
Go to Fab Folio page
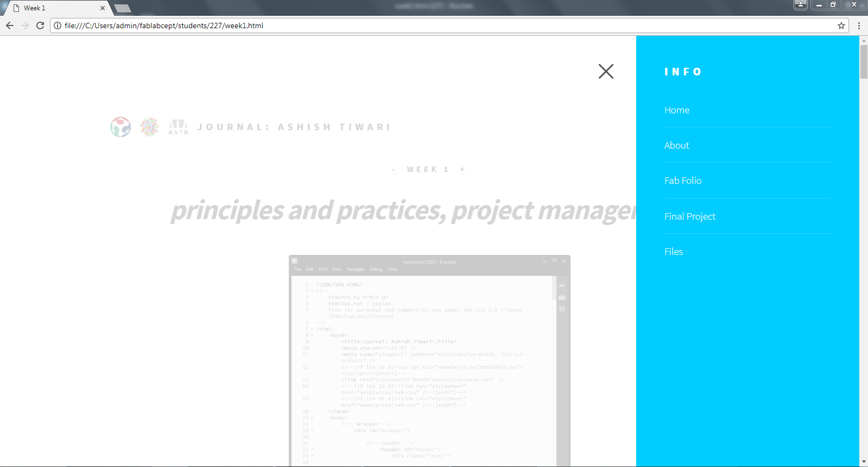(683, 181)
